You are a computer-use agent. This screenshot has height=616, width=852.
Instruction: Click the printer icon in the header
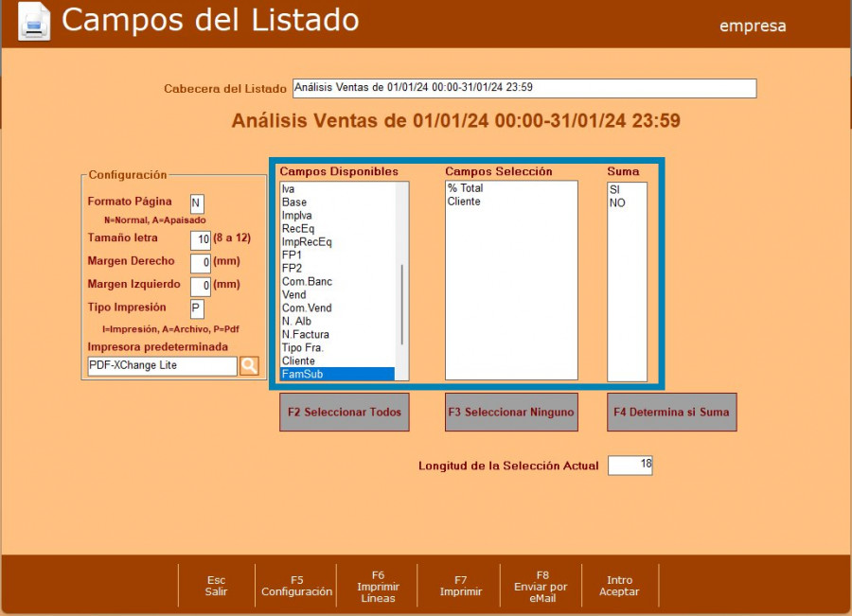[34, 22]
